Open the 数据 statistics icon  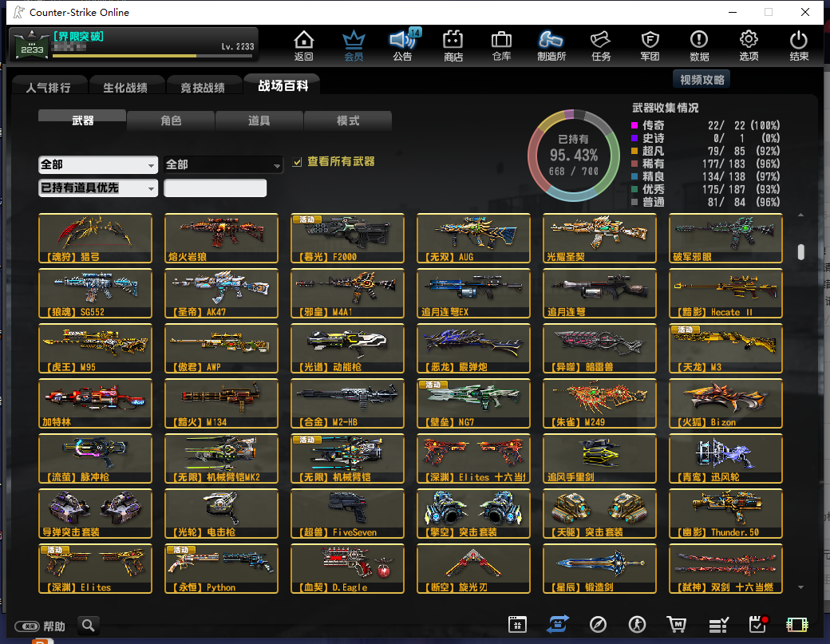(x=699, y=45)
